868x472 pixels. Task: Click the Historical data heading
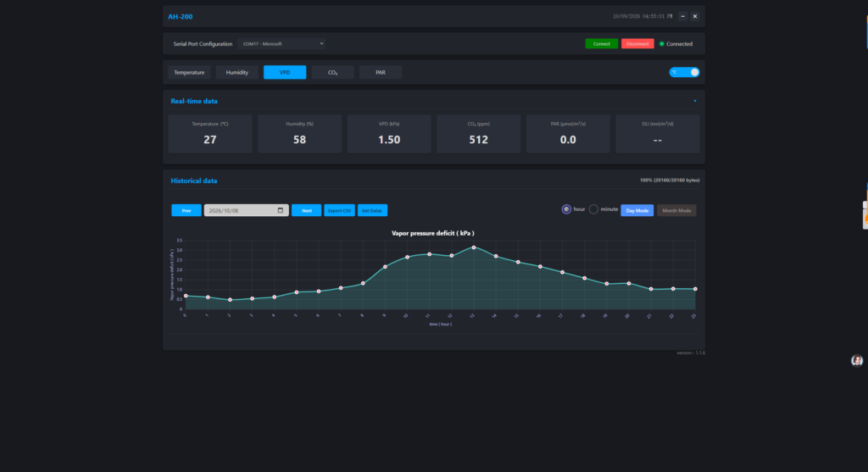point(194,181)
